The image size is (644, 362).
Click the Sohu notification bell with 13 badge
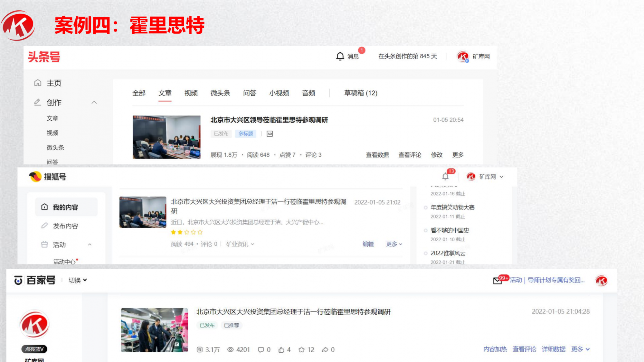pos(445,176)
